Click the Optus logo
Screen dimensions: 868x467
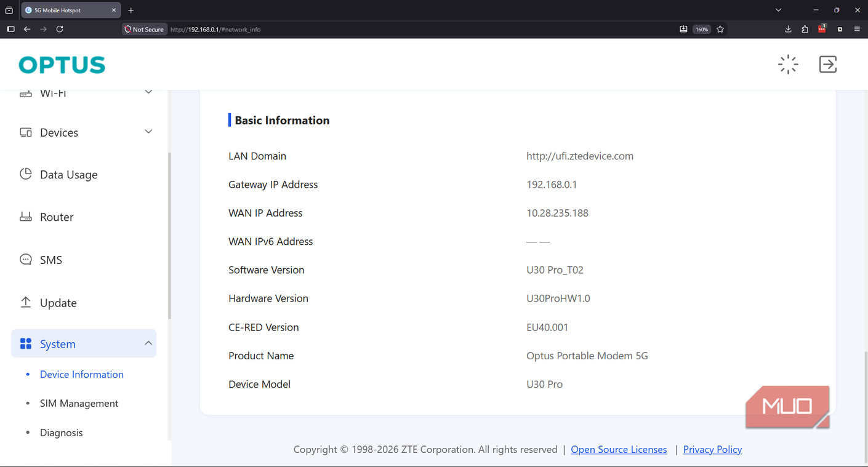[x=62, y=65]
